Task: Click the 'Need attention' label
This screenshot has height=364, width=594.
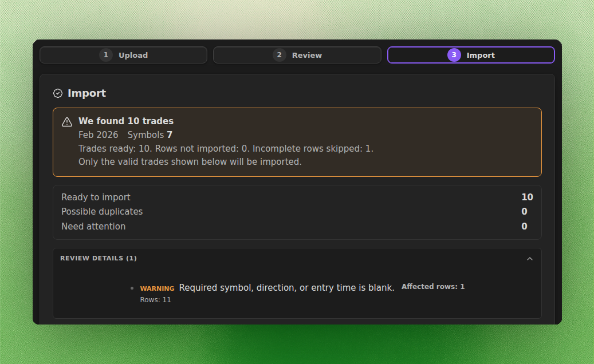Action: tap(93, 226)
